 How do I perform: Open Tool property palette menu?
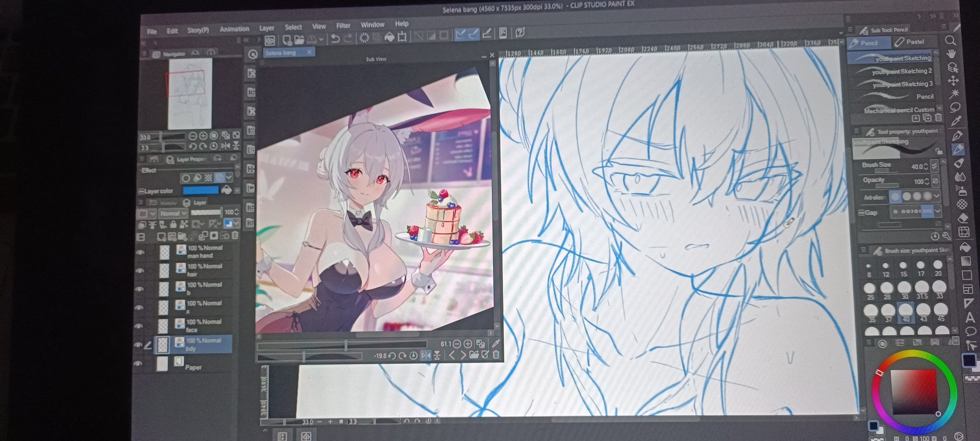pos(856,131)
